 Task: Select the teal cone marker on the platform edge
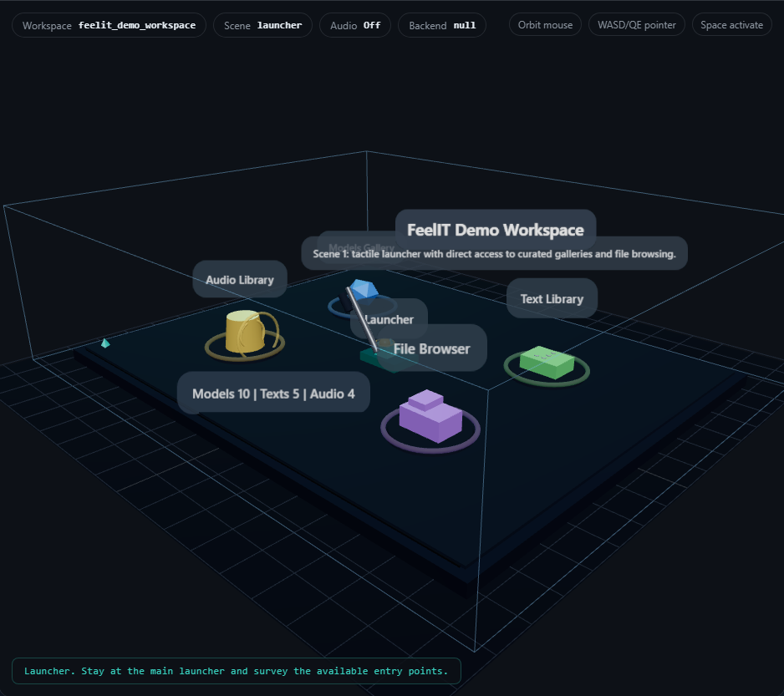[105, 343]
